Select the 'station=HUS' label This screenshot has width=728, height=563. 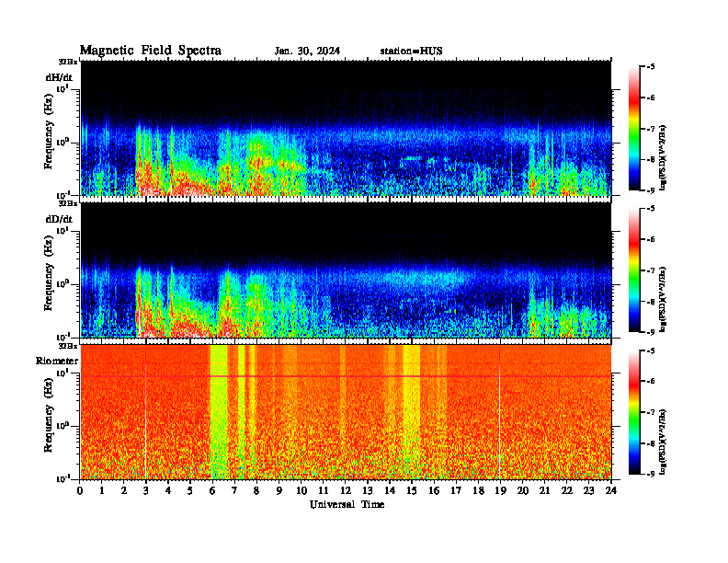(411, 52)
